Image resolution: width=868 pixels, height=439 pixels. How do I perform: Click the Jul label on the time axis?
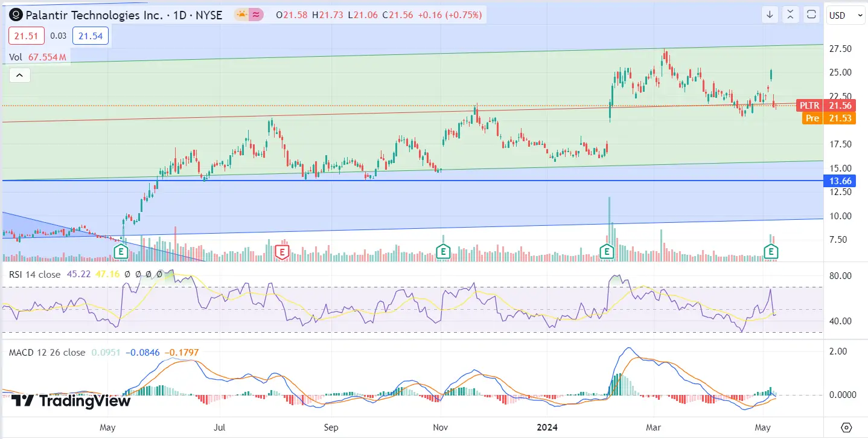(x=219, y=428)
